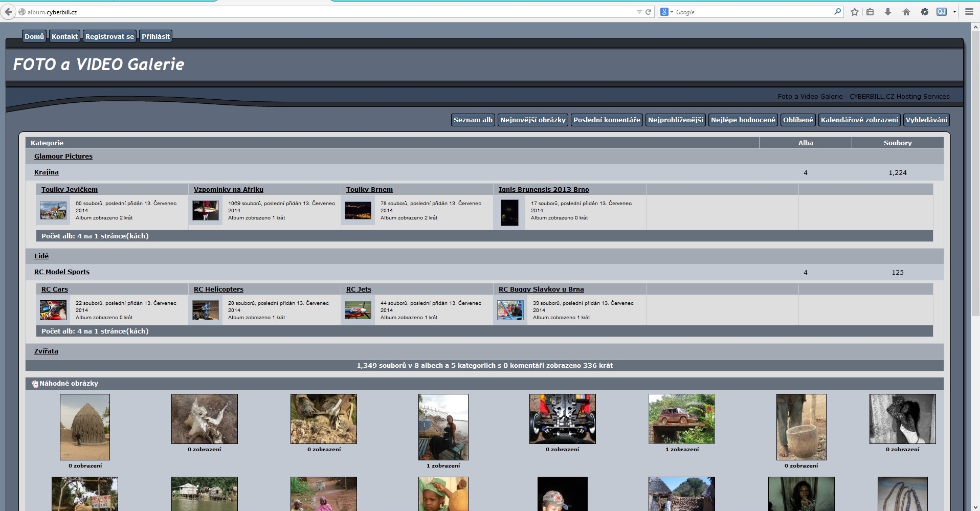Image resolution: width=980 pixels, height=511 pixels.
Task: Open random image of woman by fence
Action: point(443,427)
